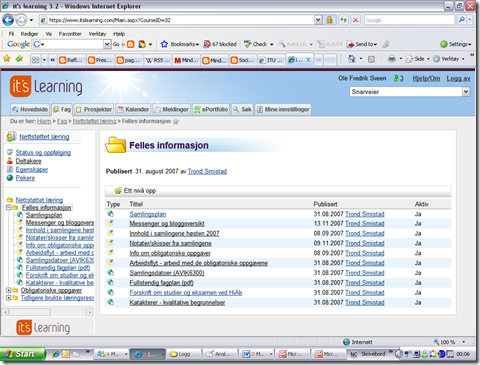Click the Status og oppfølging icon

click(10, 152)
